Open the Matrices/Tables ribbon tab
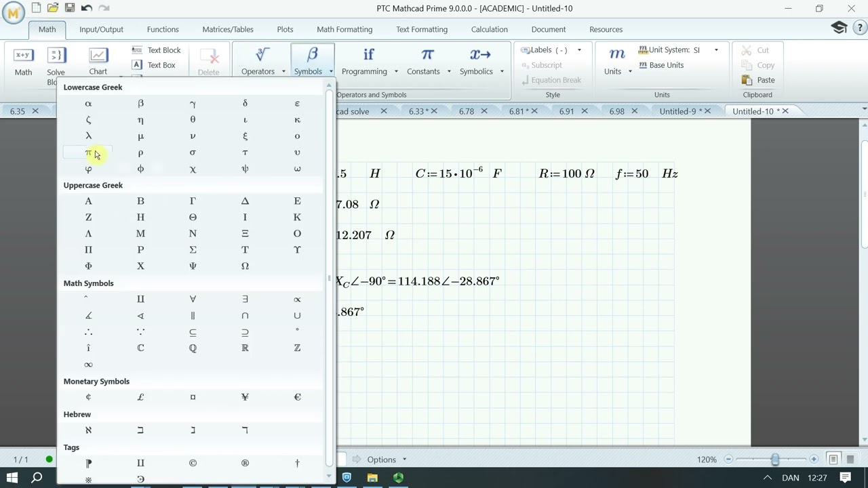This screenshot has width=868, height=488. pos(228,29)
